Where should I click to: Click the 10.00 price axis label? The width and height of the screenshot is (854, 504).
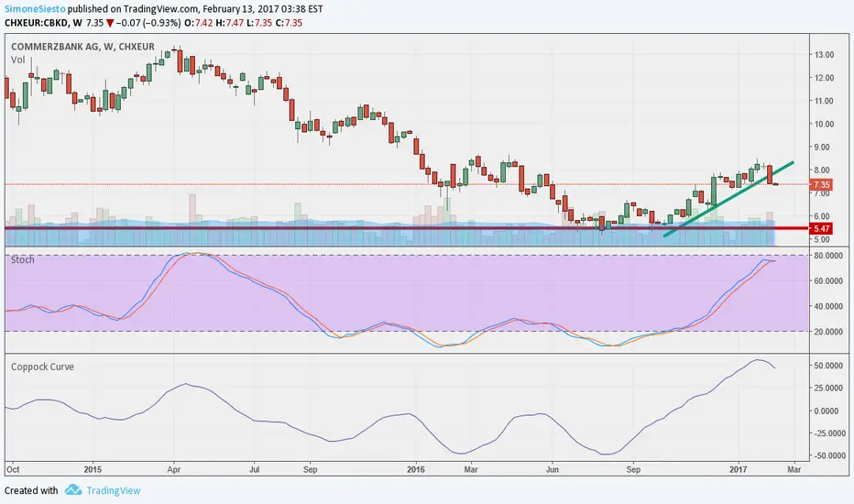point(824,124)
